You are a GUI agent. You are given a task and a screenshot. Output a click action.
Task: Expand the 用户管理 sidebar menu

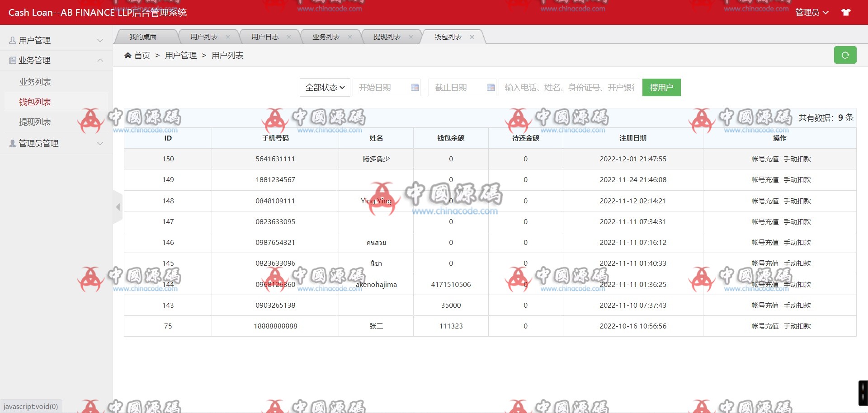(x=56, y=40)
